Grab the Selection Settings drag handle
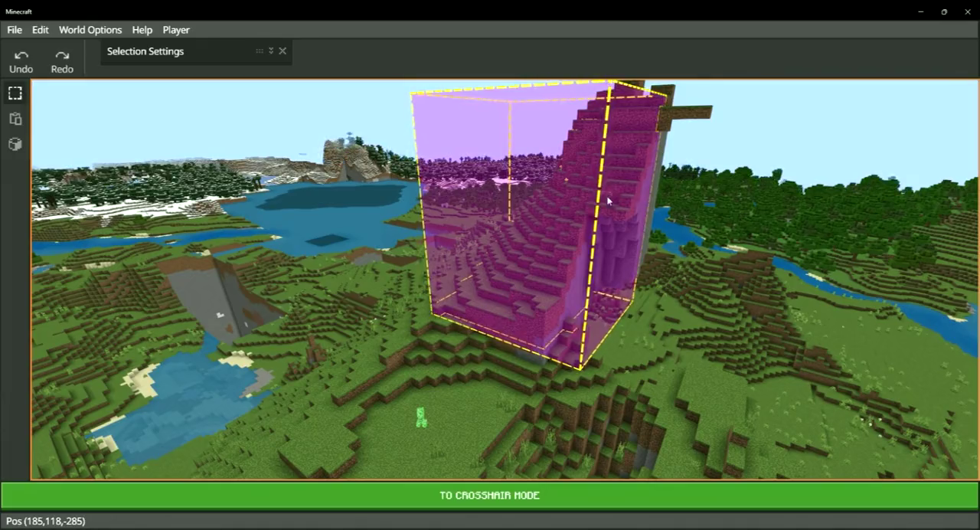Viewport: 980px width, 530px height. (260, 51)
